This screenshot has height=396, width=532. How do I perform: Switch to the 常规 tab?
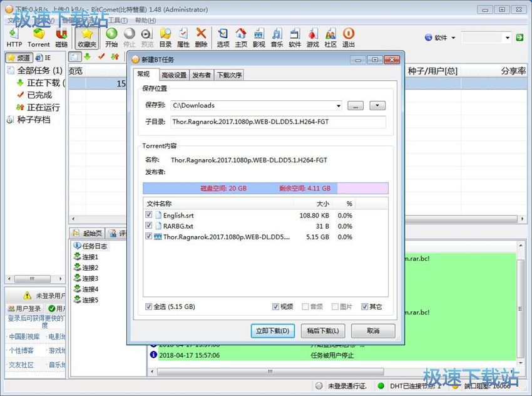(143, 74)
